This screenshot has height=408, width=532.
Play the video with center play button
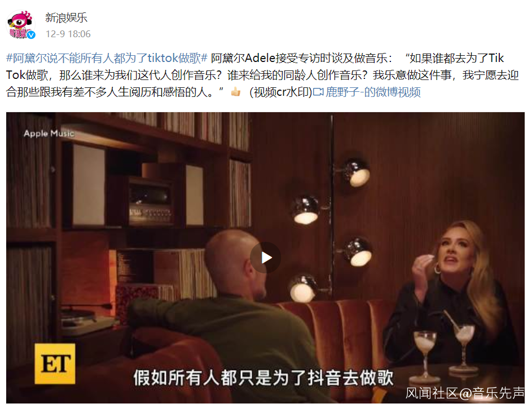point(265,258)
